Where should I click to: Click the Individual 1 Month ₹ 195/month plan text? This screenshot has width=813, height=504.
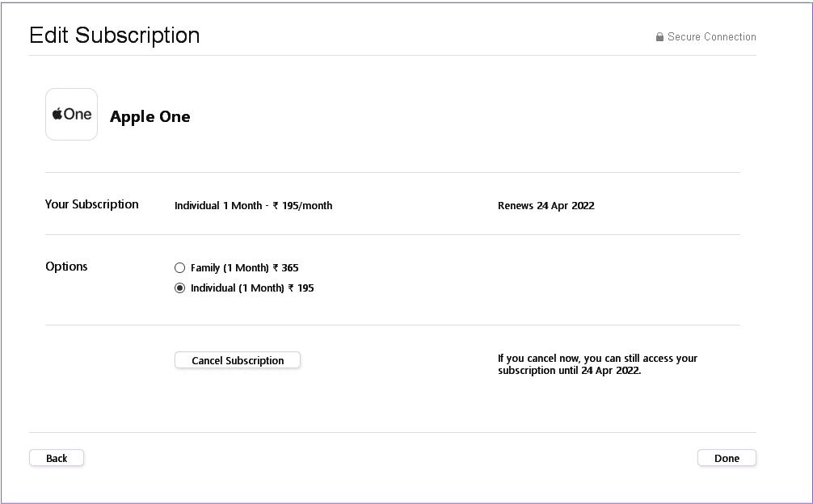click(254, 206)
